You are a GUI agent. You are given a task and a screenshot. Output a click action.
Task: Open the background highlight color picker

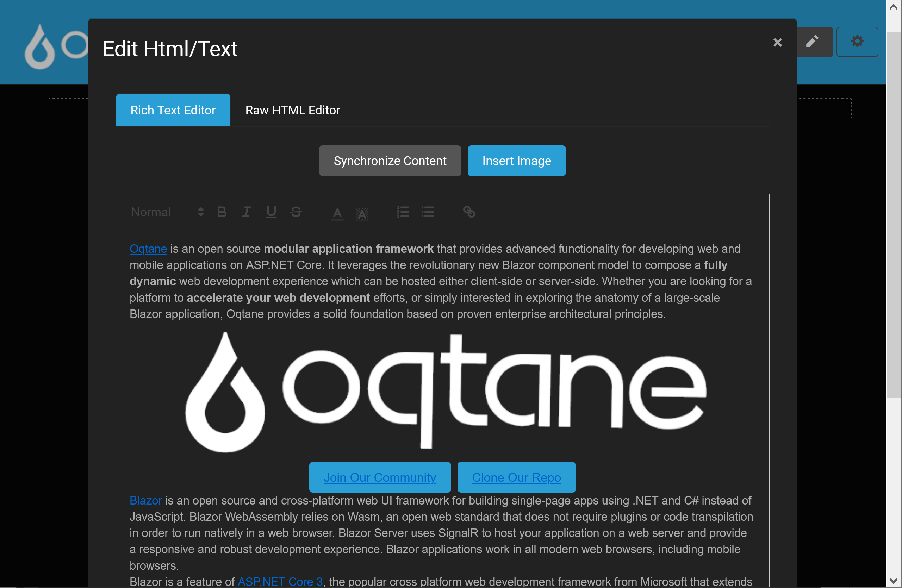coord(362,214)
